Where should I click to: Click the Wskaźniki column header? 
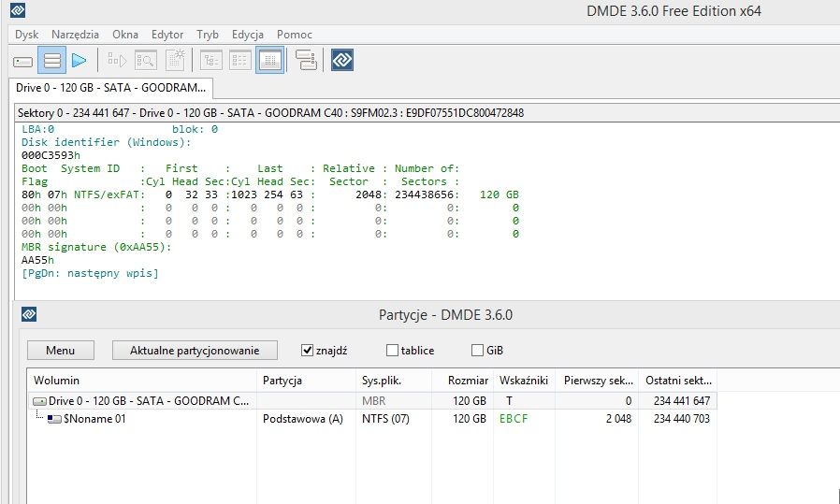[524, 381]
